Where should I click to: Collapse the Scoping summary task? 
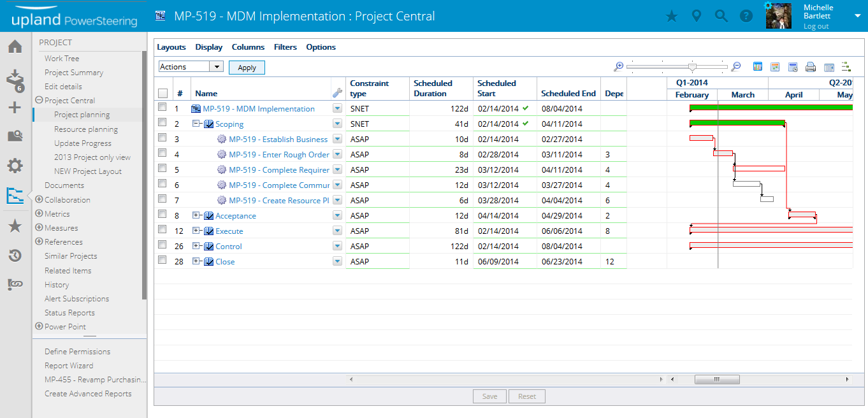coord(196,124)
